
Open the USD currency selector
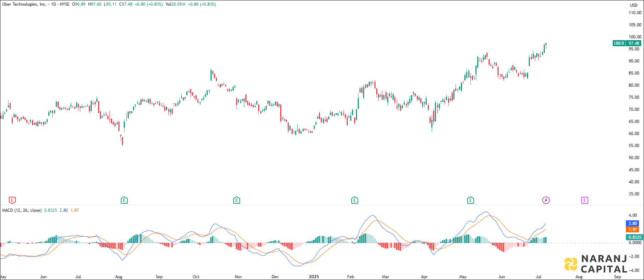tap(634, 5)
